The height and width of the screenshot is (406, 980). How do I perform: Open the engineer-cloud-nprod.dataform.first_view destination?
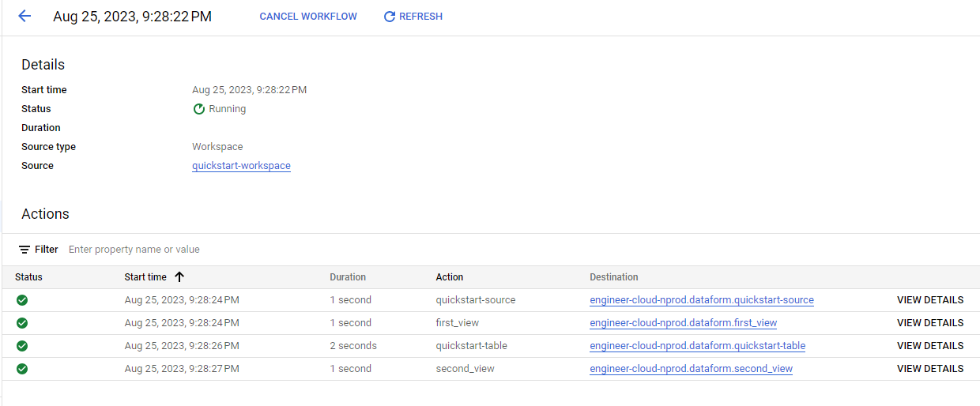click(x=684, y=323)
